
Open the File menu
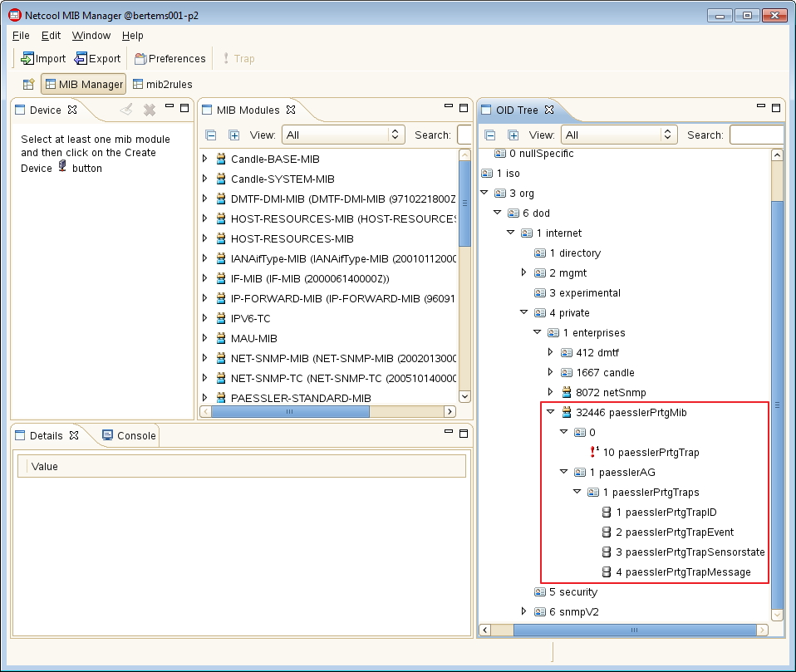21,36
